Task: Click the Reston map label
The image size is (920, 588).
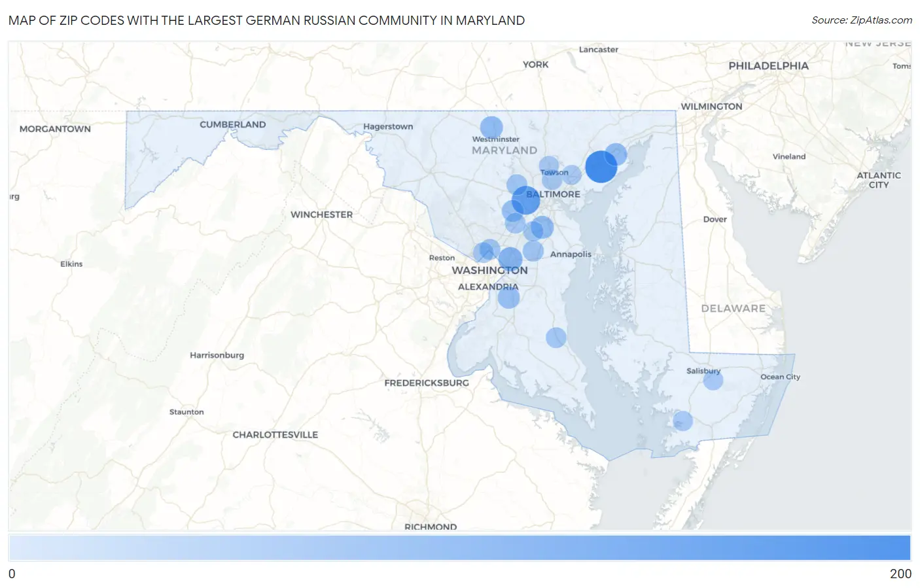Action: click(x=442, y=258)
